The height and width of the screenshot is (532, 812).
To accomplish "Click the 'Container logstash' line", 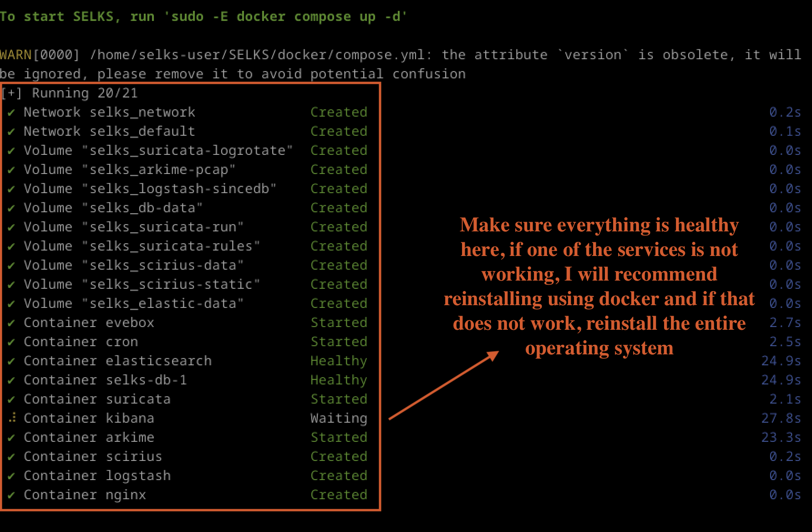I will (97, 476).
